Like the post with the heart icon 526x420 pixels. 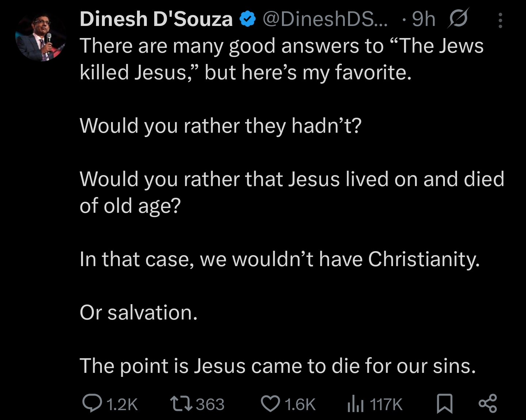point(270,404)
